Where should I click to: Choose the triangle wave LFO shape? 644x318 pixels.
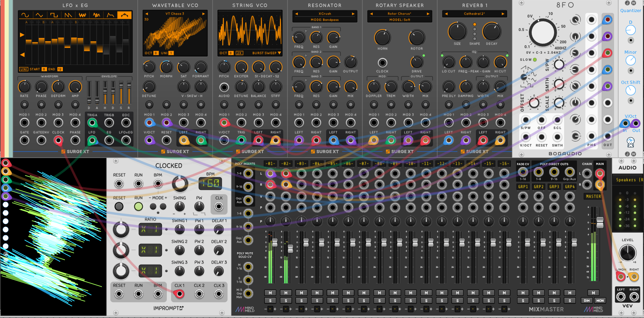39,15
